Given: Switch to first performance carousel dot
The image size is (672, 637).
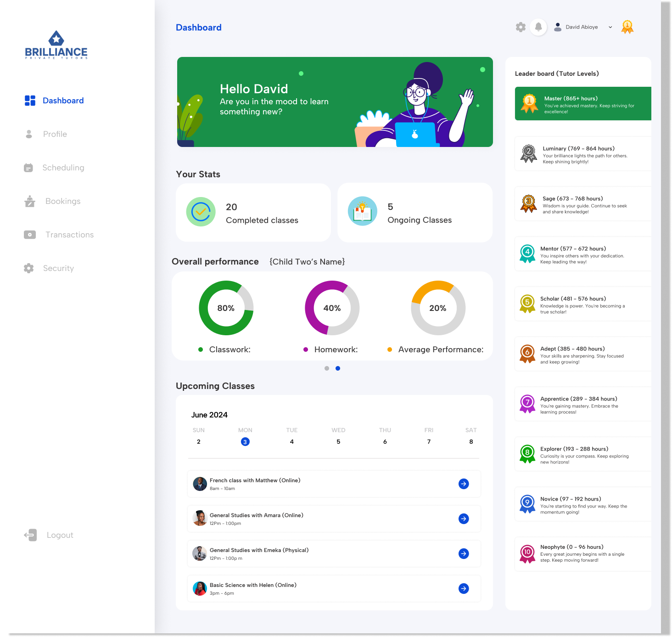Looking at the screenshot, I should pos(327,368).
